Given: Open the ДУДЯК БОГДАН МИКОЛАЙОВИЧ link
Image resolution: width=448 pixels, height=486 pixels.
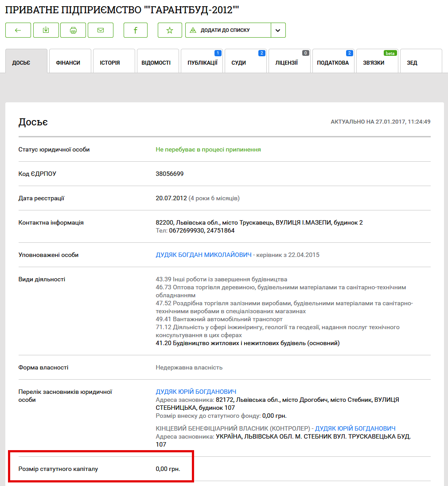Looking at the screenshot, I should (x=203, y=255).
